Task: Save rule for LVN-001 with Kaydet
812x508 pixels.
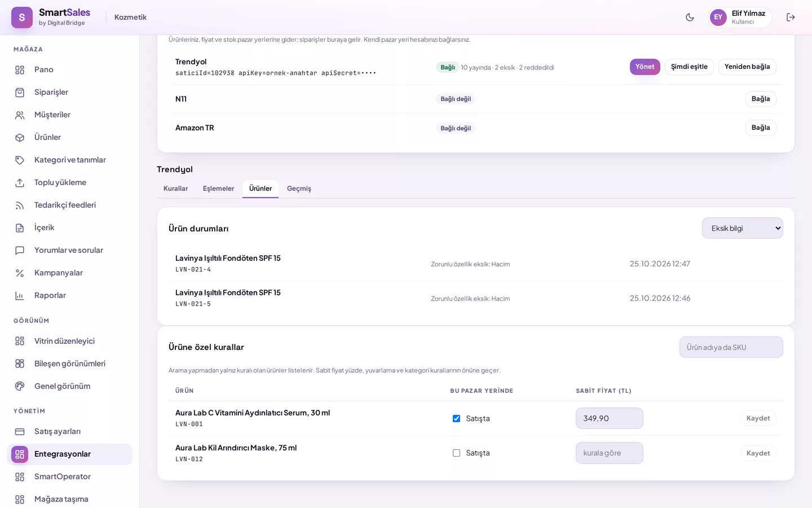Action: (x=758, y=418)
